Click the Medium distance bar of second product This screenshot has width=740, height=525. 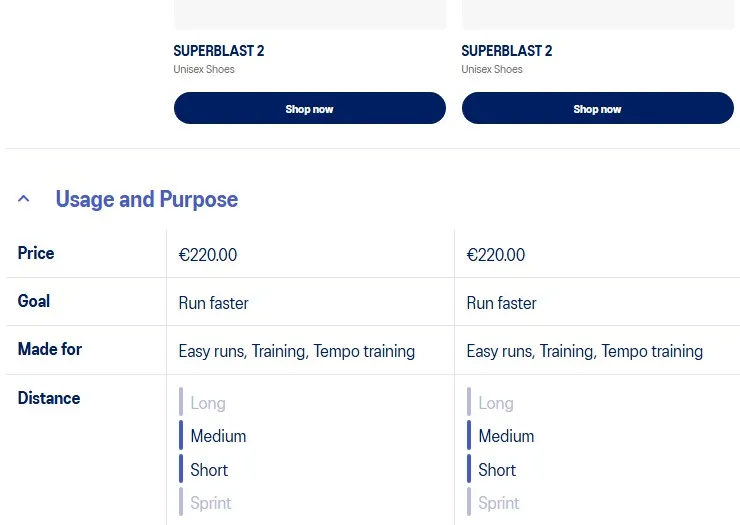pyautogui.click(x=469, y=436)
